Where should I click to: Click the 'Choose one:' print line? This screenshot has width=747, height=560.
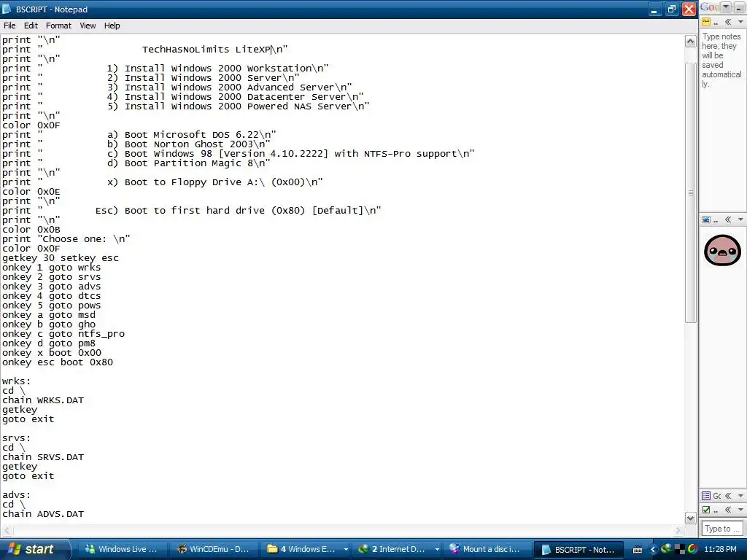point(66,239)
